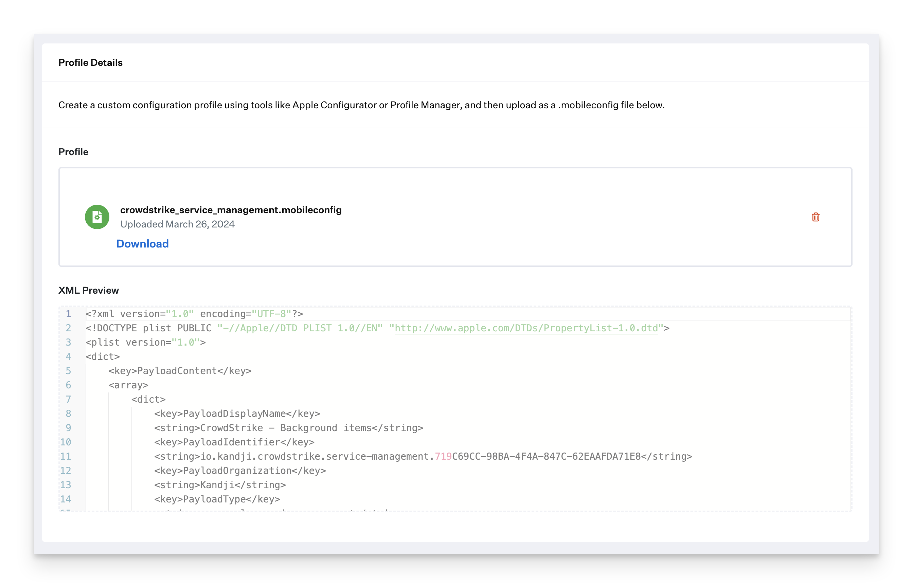Place cursor in the xml version declaration line
Image resolution: width=913 pixels, height=588 pixels.
tap(194, 314)
